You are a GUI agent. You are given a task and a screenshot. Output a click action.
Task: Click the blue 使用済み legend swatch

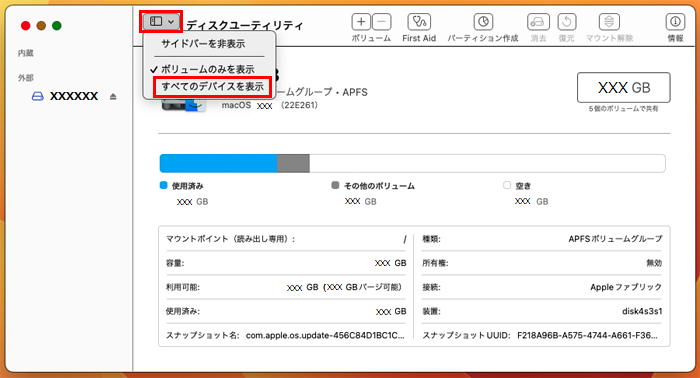click(x=163, y=185)
